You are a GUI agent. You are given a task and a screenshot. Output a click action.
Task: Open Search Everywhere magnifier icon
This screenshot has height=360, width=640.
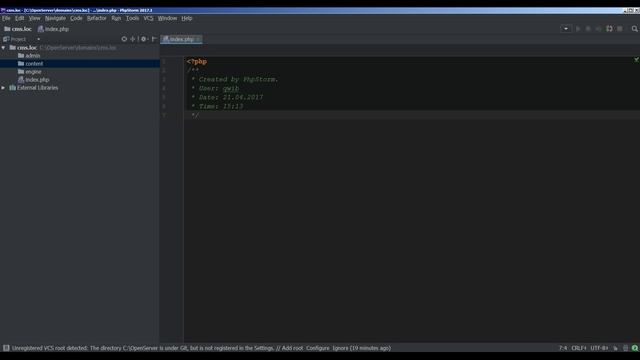[634, 29]
